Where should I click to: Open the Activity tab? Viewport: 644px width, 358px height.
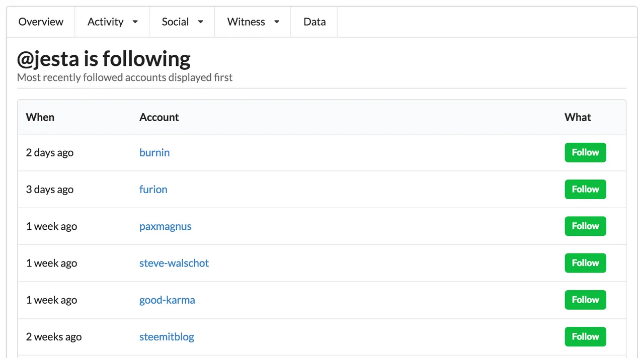click(112, 22)
